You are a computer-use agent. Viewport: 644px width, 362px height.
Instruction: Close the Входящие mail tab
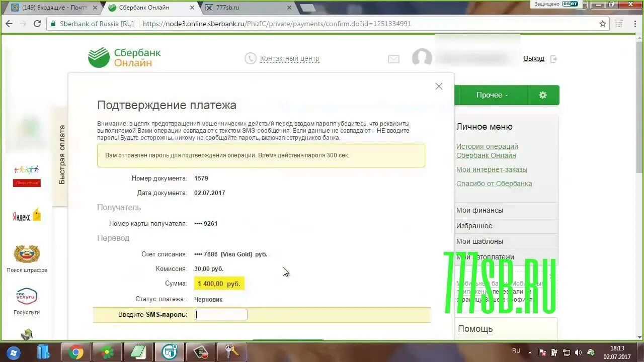click(95, 8)
